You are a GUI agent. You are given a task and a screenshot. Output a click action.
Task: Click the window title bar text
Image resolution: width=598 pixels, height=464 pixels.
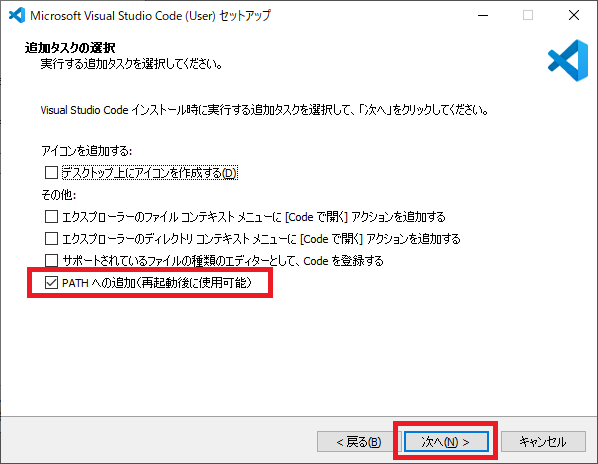150,16
